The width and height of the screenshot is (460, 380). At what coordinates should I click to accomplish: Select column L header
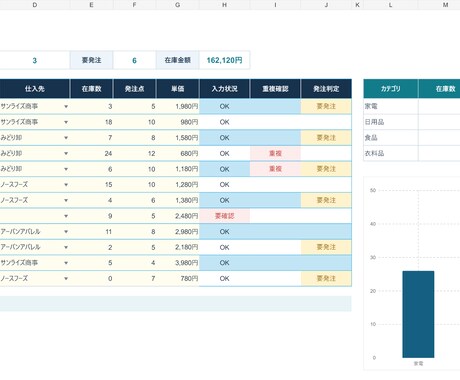[x=390, y=5]
